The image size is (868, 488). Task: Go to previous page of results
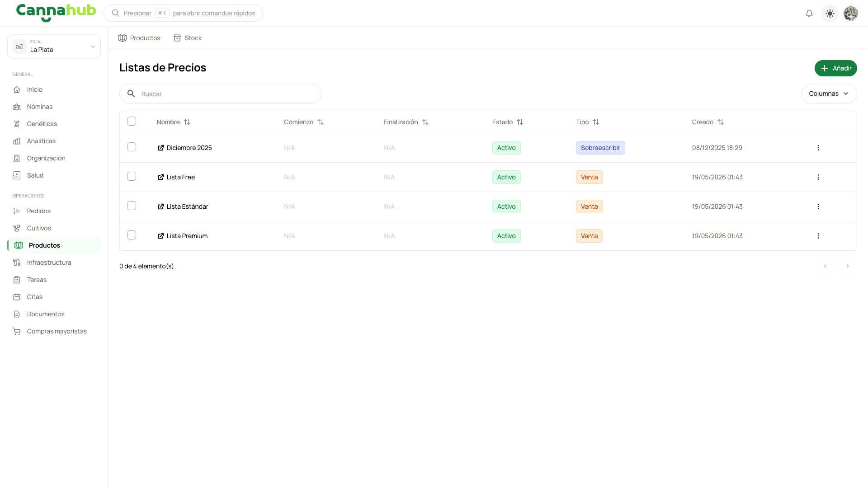[x=825, y=266]
